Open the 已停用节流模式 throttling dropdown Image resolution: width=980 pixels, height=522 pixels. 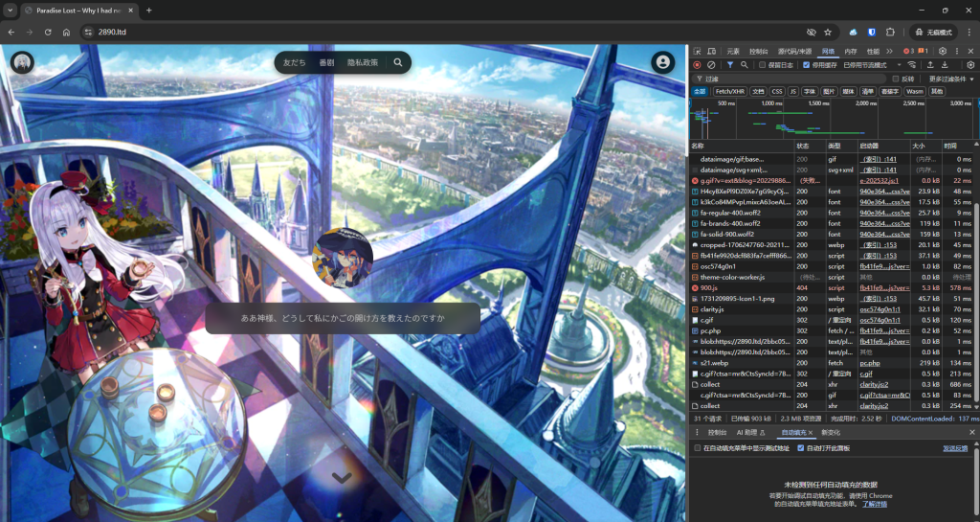click(x=871, y=65)
